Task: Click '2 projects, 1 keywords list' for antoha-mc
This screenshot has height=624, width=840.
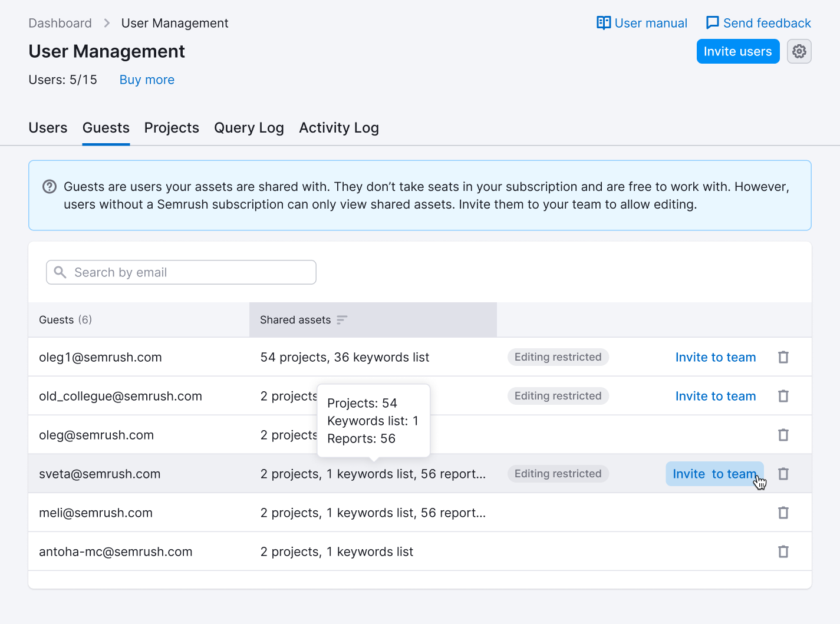Action: (337, 552)
